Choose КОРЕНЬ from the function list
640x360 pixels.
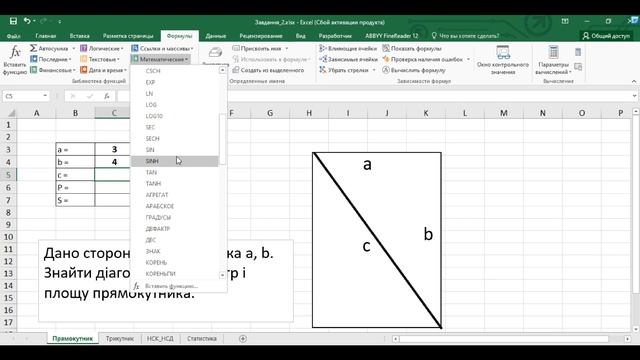point(175,262)
